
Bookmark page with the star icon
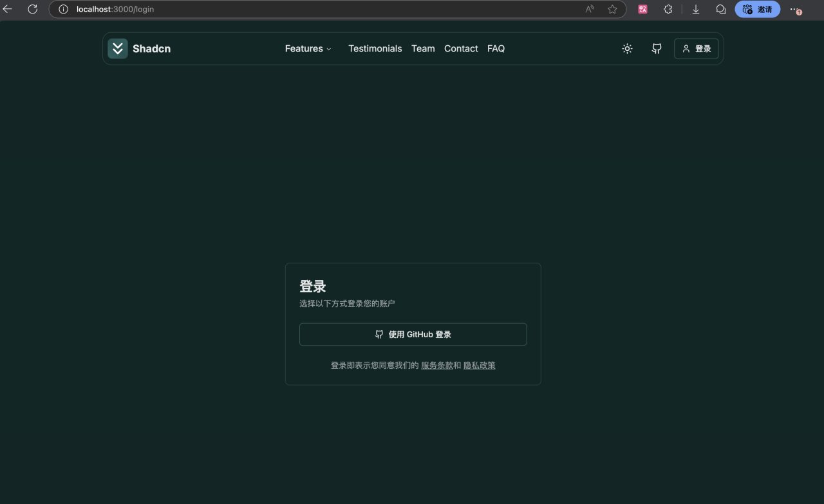[x=612, y=10]
